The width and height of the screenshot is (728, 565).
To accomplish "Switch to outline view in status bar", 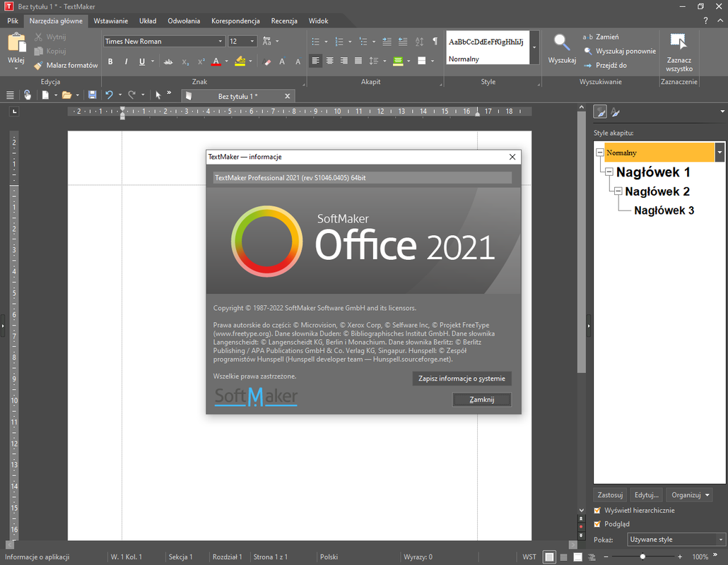I will click(x=592, y=557).
